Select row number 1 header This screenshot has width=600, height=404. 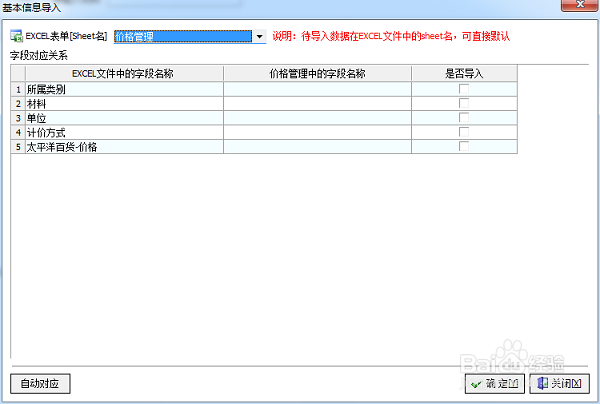[18, 89]
